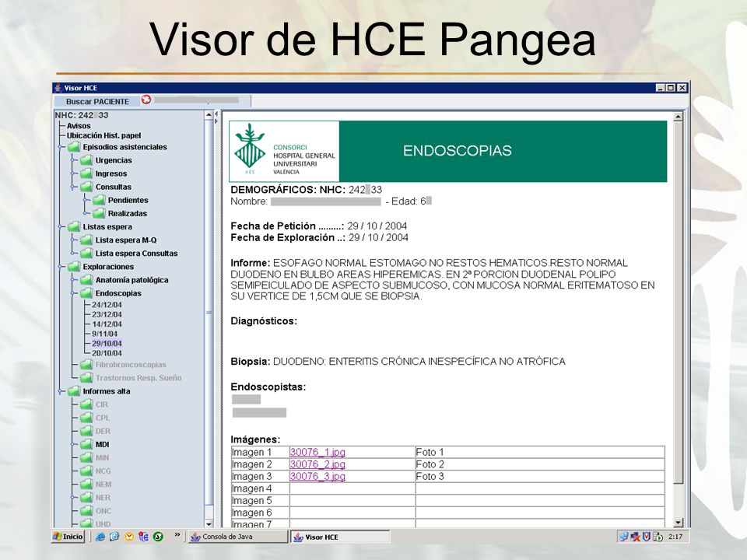The width and height of the screenshot is (747, 560).
Task: Open the Pendientes folder icon
Action: (x=99, y=200)
